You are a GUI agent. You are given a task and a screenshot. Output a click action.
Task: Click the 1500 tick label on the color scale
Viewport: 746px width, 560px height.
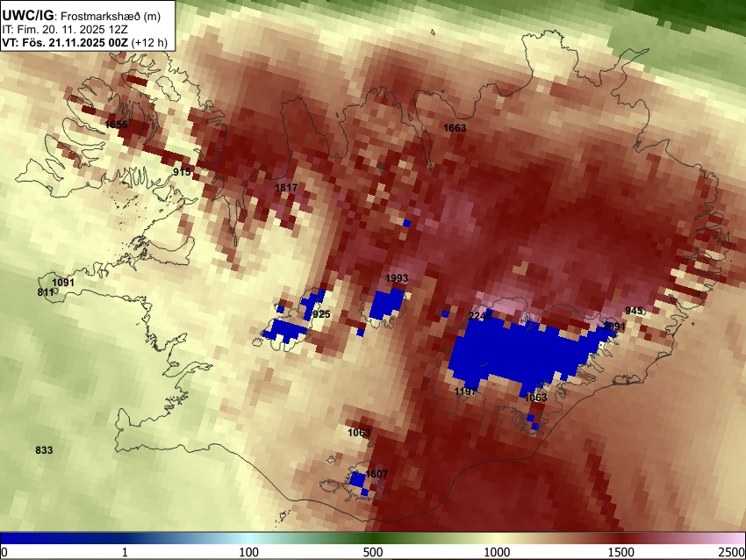click(621, 552)
